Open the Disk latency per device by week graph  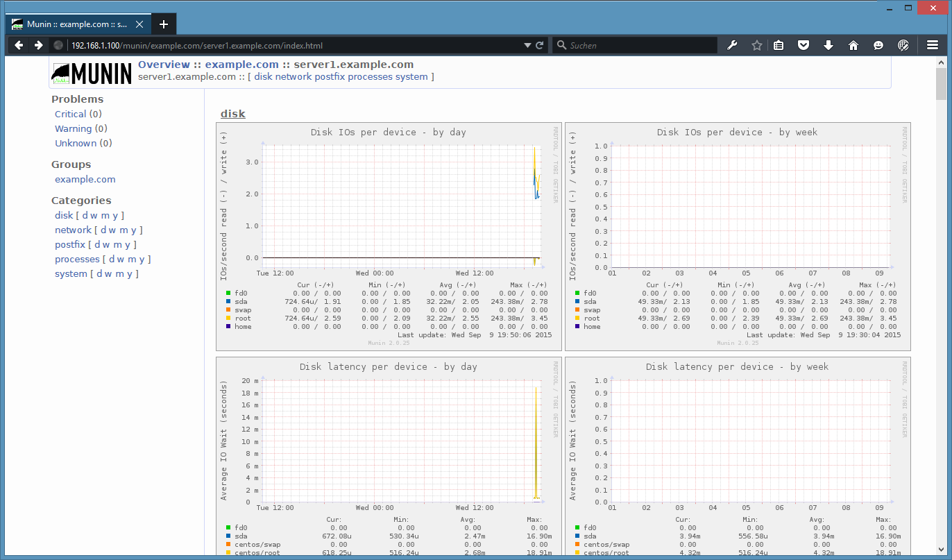(x=738, y=457)
